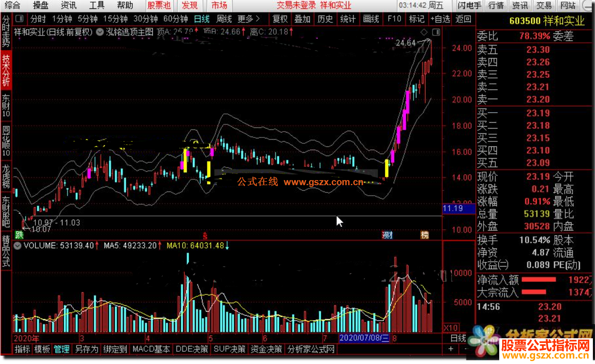Viewport: 595px width, 364px height.
Task: Open the 帮助 menu
Action: [x=125, y=5]
